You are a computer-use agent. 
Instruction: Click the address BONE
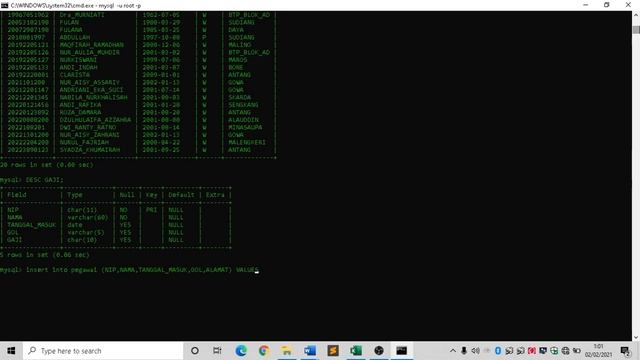(236, 67)
